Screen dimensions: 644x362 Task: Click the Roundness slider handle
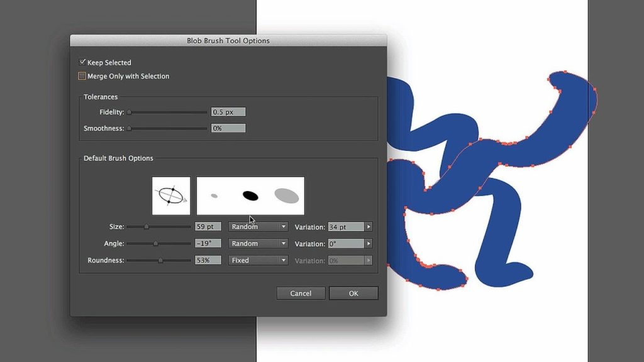point(160,260)
